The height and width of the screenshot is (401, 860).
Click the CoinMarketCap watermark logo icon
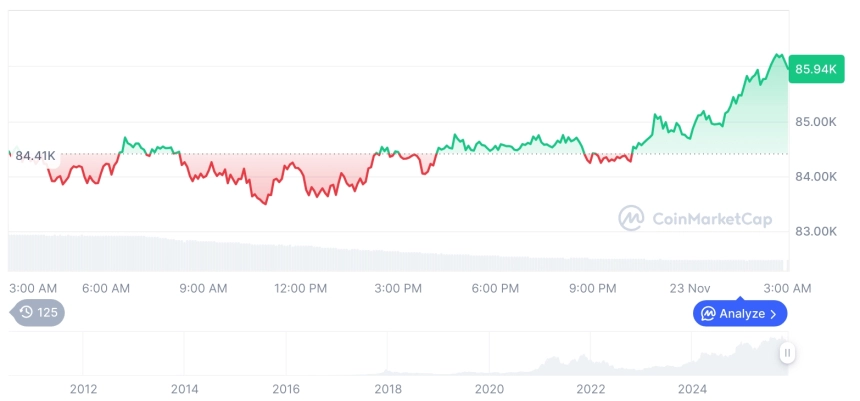tap(631, 217)
